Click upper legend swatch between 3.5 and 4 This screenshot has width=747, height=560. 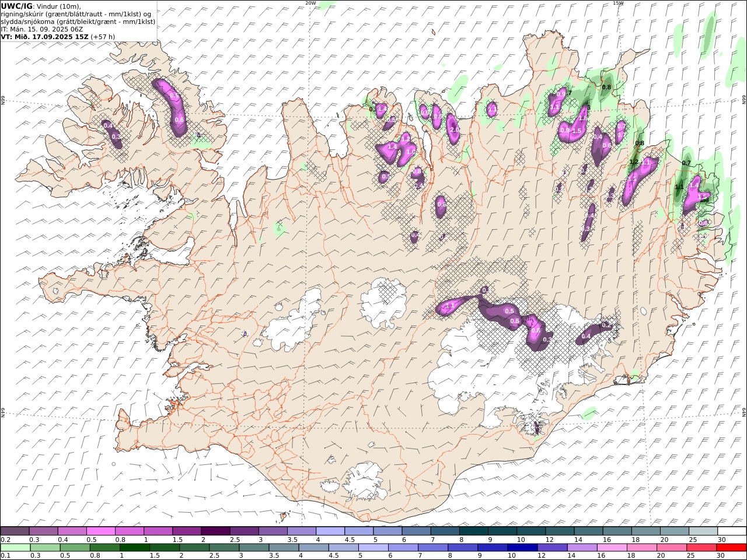[x=302, y=531]
